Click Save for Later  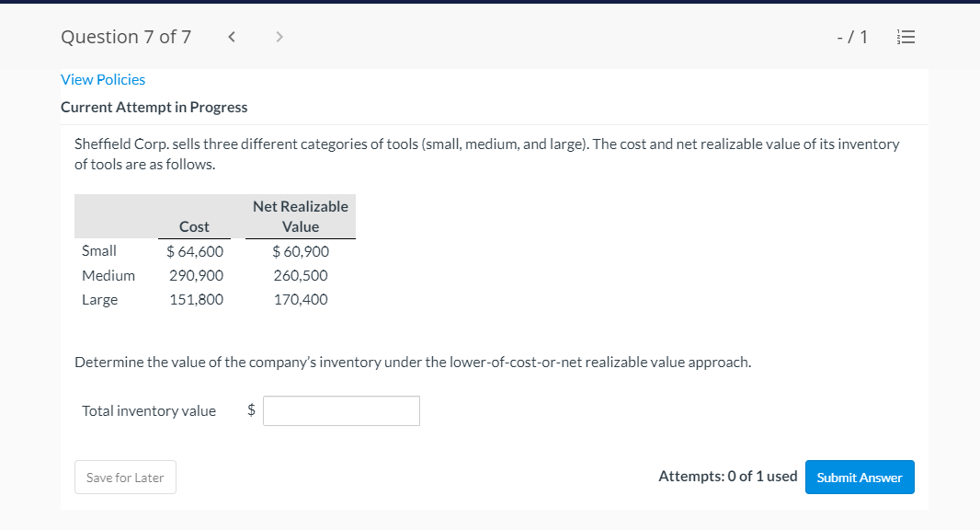coord(125,477)
